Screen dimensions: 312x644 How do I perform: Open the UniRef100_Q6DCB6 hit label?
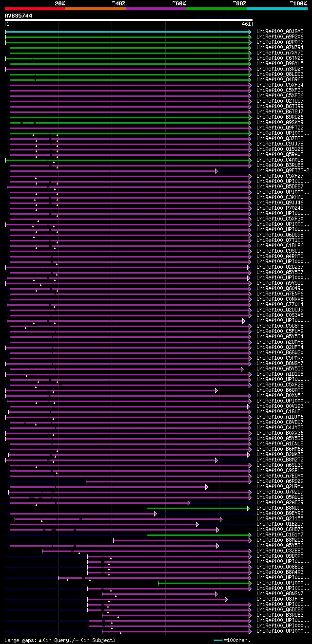click(x=280, y=609)
